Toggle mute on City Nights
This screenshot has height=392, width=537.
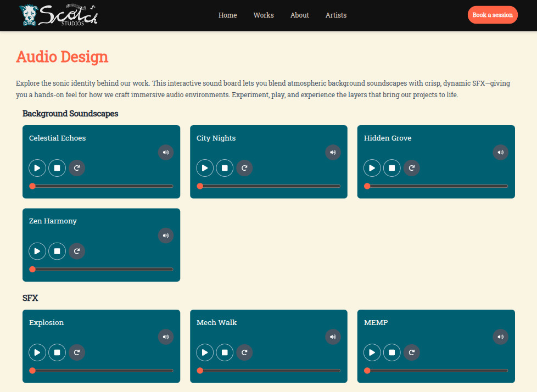(333, 153)
